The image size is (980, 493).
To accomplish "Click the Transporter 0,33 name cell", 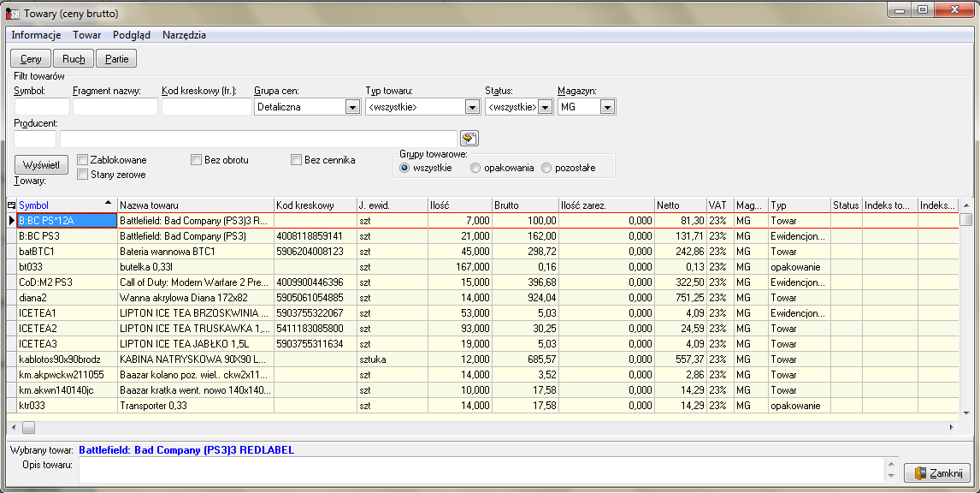I will point(196,406).
